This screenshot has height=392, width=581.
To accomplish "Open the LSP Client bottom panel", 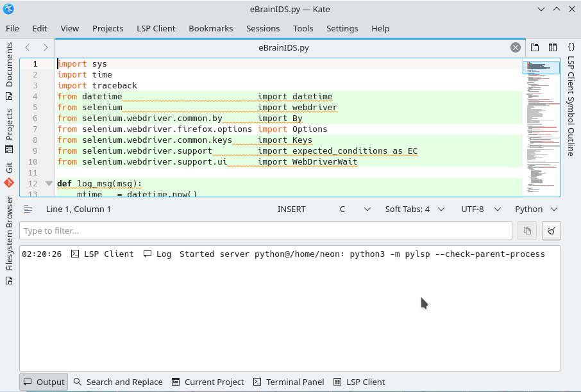I will pyautogui.click(x=359, y=382).
